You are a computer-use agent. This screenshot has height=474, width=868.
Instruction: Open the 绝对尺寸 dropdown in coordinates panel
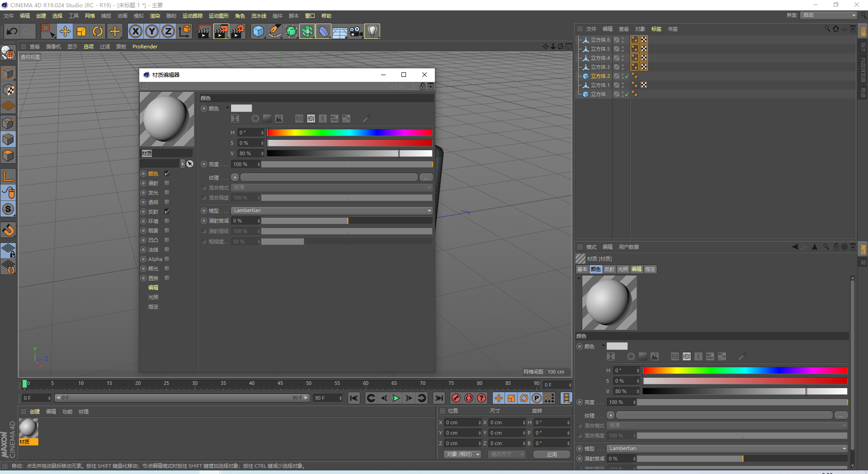tap(507, 455)
